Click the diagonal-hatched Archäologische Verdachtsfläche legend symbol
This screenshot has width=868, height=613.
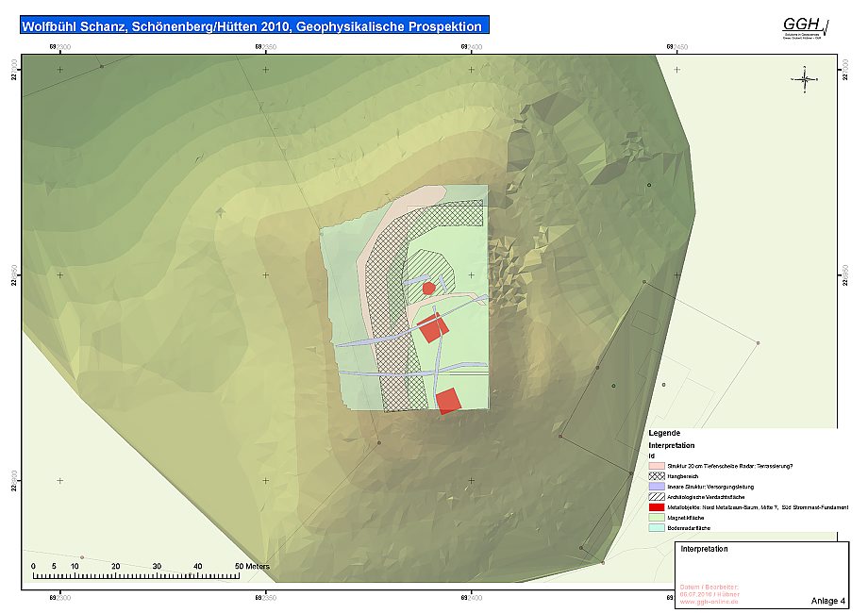[x=658, y=496]
